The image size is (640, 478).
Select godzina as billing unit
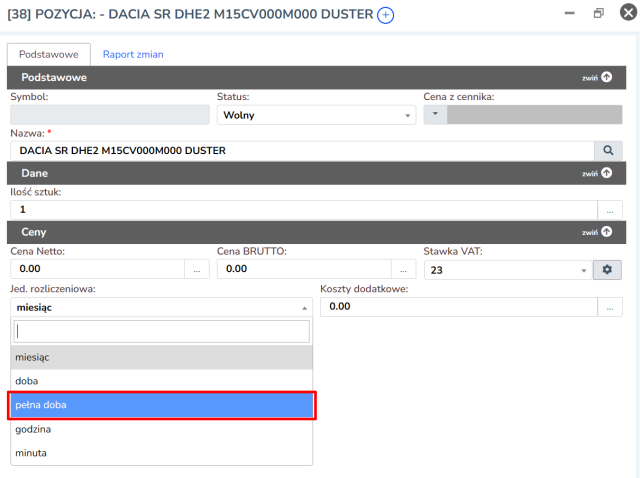click(161, 429)
